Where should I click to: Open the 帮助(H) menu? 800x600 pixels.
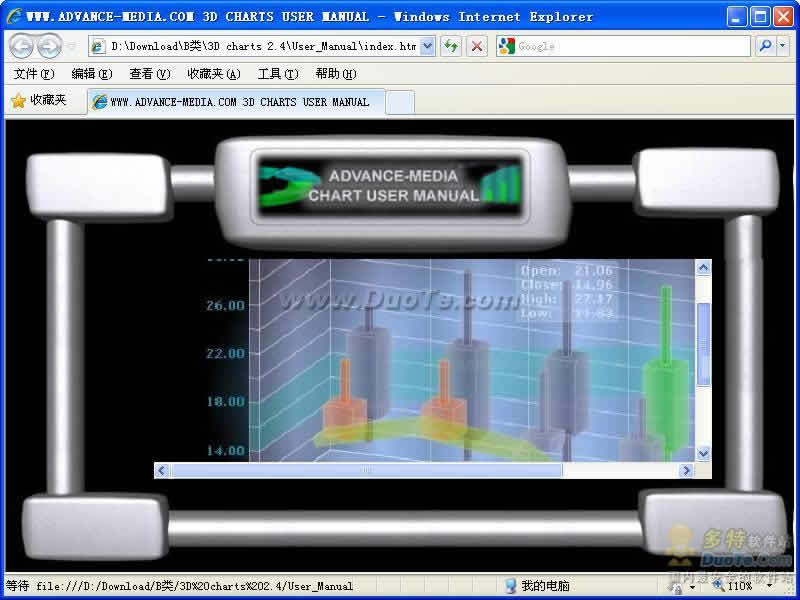(336, 74)
